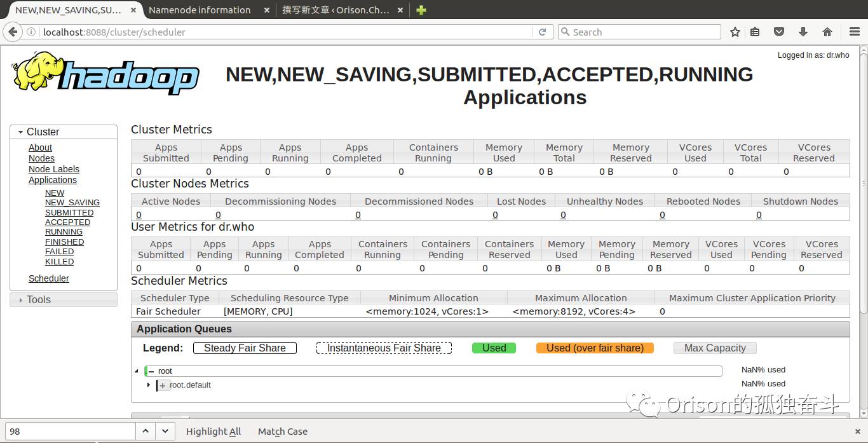Filter applications by ACCEPTED state
The height and width of the screenshot is (443, 868).
click(x=67, y=222)
